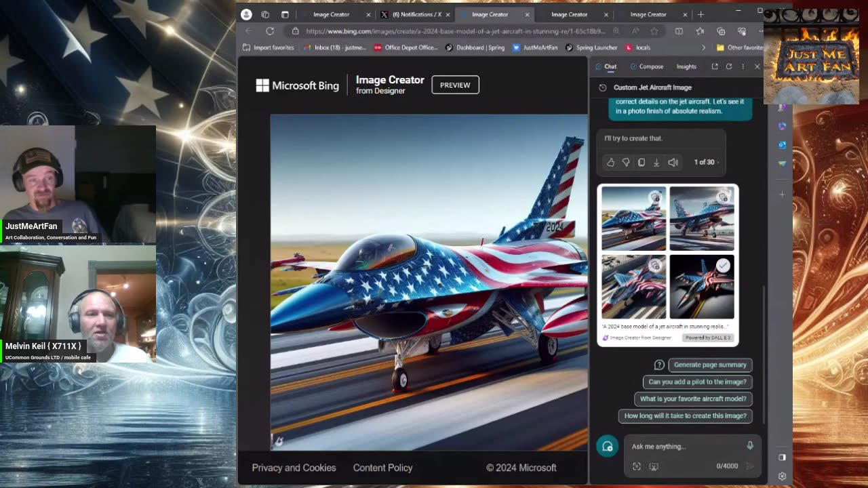The height and width of the screenshot is (488, 868).
Task: Select the top-left jet thumbnail in chat
Action: click(x=633, y=219)
